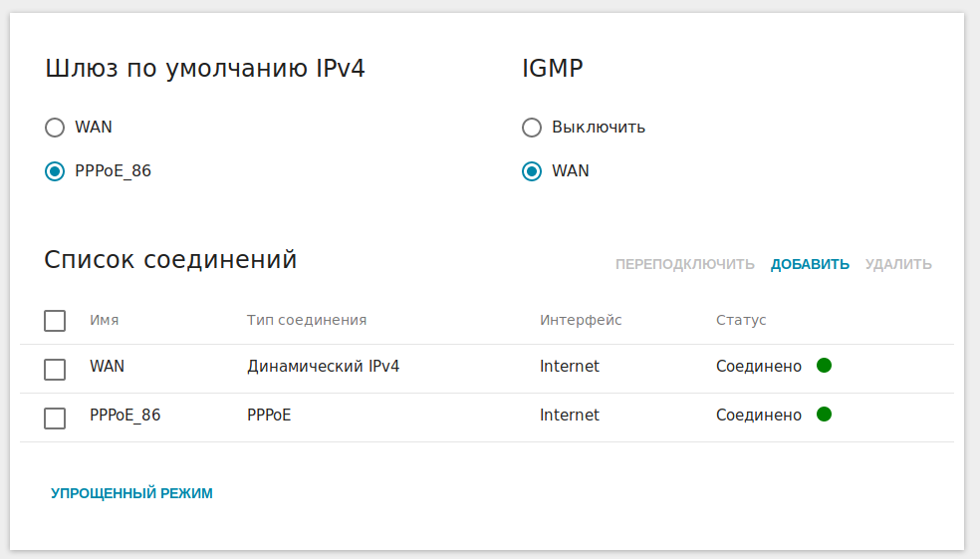Check the PPPoE_86 connection row checkbox
This screenshot has width=980, height=559.
click(55, 419)
